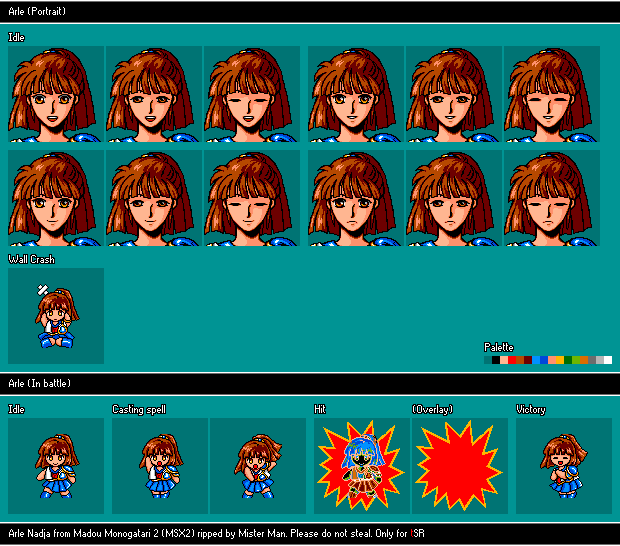The height and width of the screenshot is (546, 620).
Task: Select the third second-row portrait with closed eyes
Action: (252, 198)
